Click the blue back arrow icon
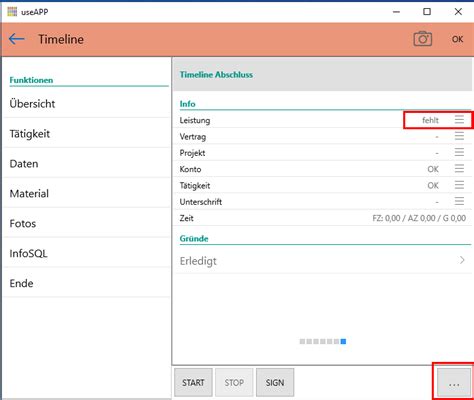Image resolution: width=474 pixels, height=400 pixels. tap(17, 39)
